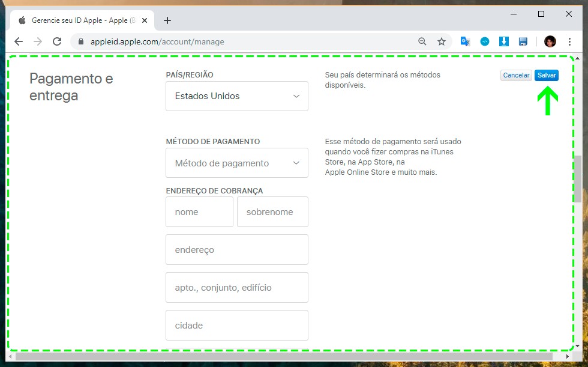588x367 pixels.
Task: Maximize the Chrome window
Action: click(541, 14)
